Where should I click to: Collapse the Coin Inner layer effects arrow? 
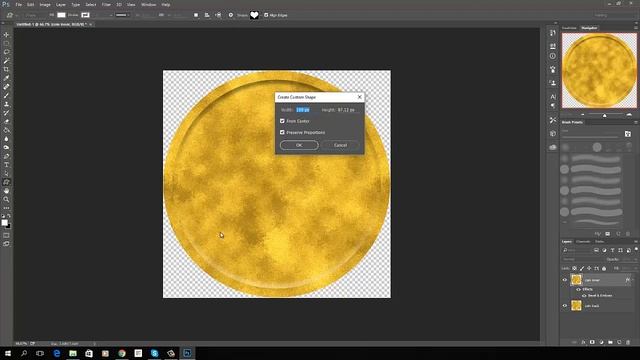click(x=633, y=280)
